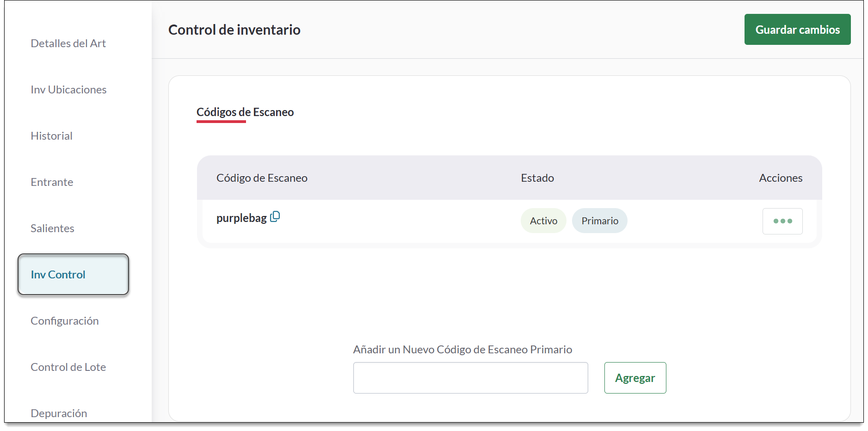Toggle the Primario status badge
This screenshot has height=431, width=868.
coord(599,221)
